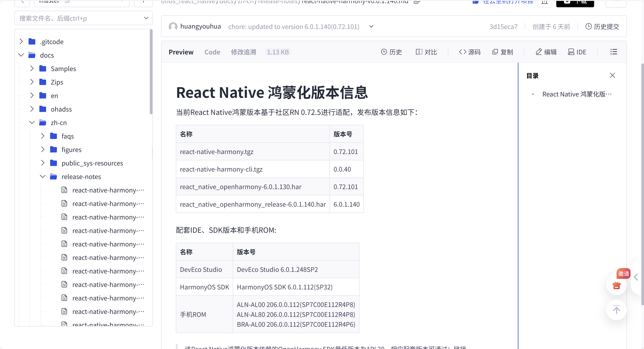Edit file with 编辑 pencil icon
Viewport: 644px width, 349px height.
click(x=539, y=52)
